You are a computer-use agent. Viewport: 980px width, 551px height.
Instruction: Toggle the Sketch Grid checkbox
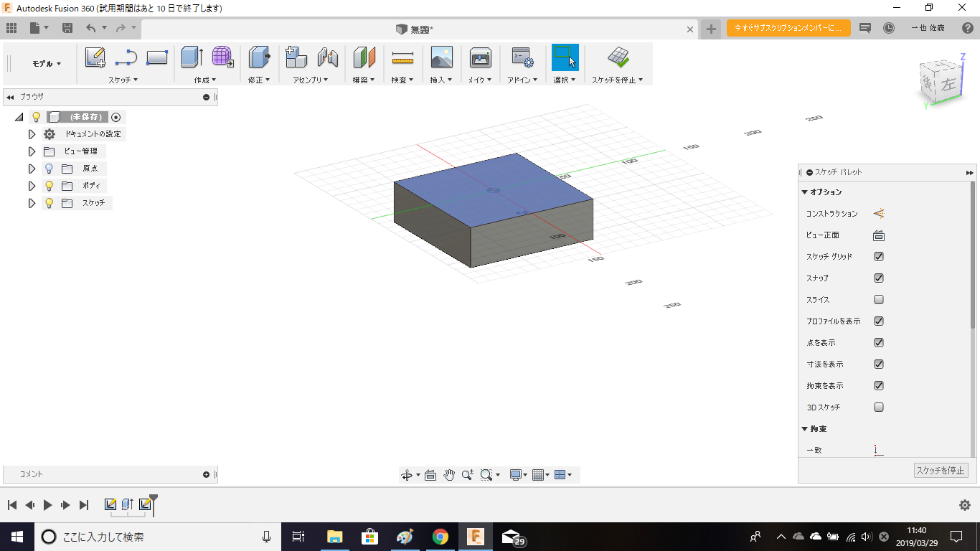tap(879, 257)
